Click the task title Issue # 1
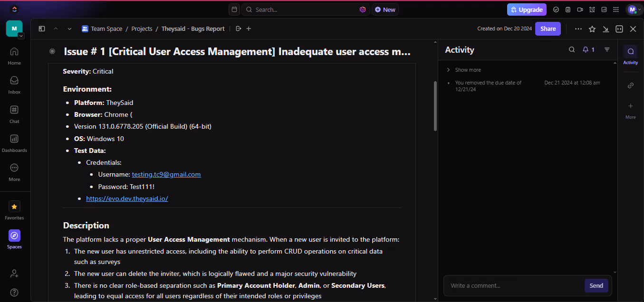This screenshot has width=644, height=302. 237,51
